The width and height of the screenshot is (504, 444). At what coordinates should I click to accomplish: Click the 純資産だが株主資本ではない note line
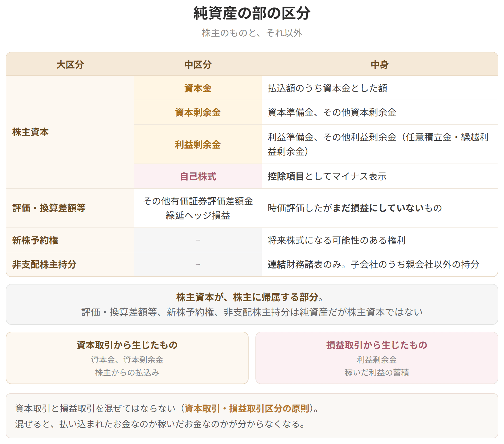tap(252, 312)
